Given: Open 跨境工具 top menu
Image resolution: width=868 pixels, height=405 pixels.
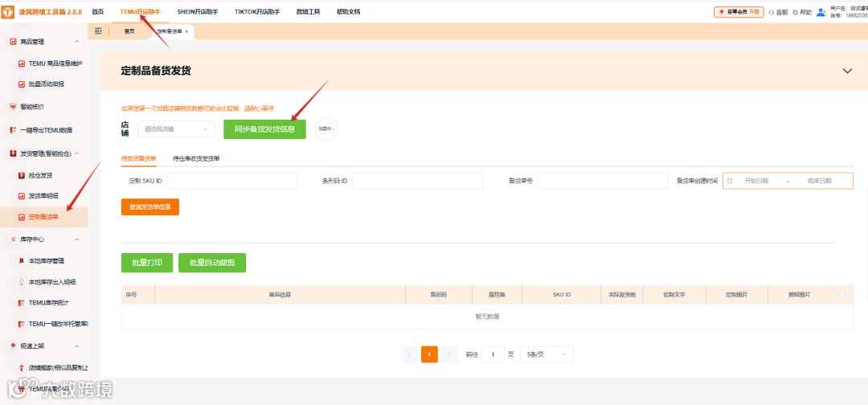Looking at the screenshot, I should tap(309, 11).
